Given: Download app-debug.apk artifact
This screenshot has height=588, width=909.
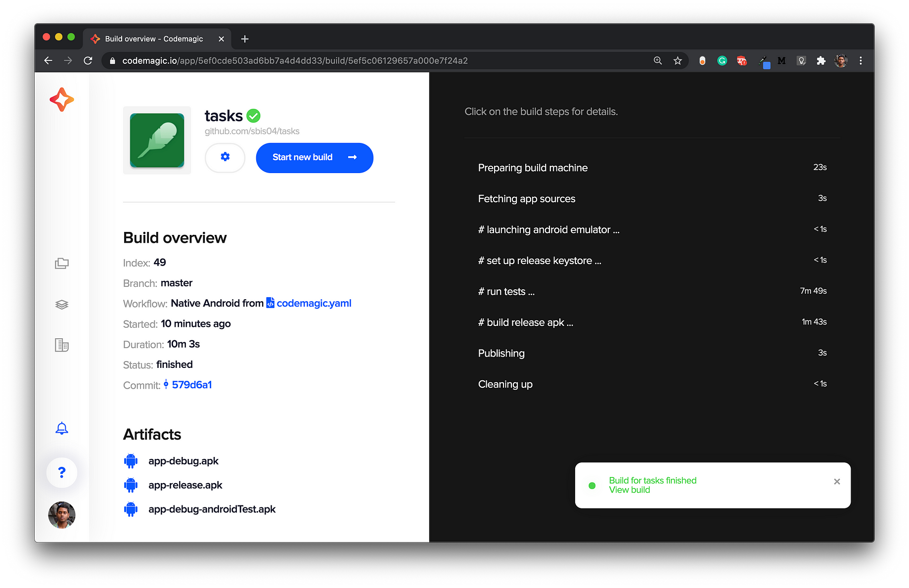Looking at the screenshot, I should 183,461.
